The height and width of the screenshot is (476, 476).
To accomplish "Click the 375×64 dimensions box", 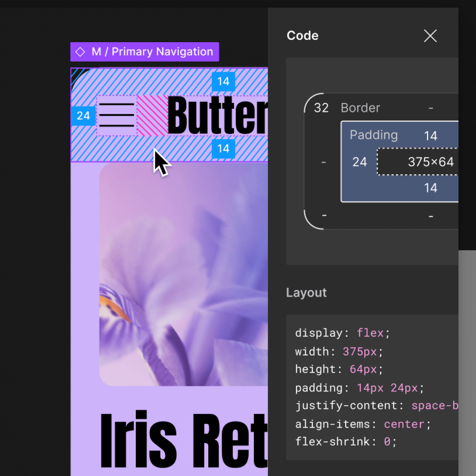I will click(x=418, y=162).
